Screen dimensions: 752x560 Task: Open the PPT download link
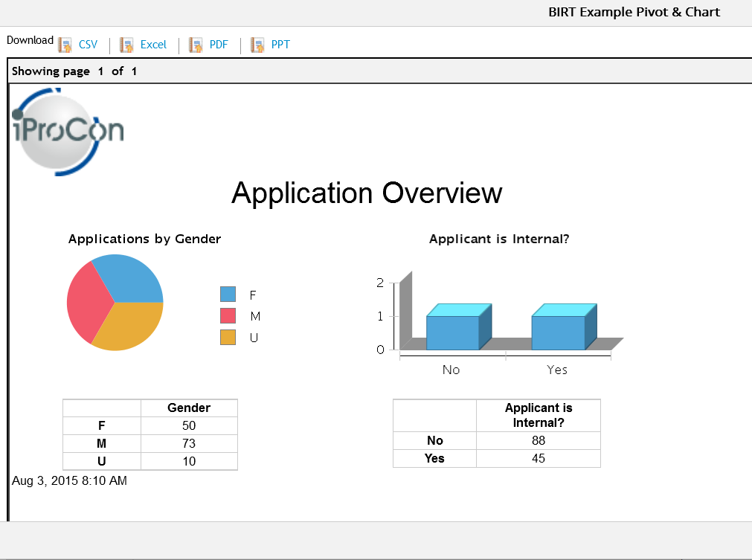click(280, 45)
